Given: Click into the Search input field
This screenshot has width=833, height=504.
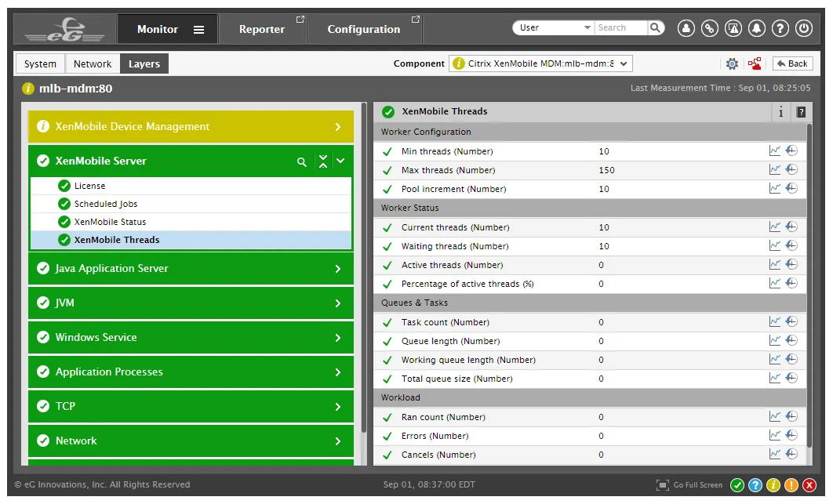Looking at the screenshot, I should pyautogui.click(x=620, y=27).
